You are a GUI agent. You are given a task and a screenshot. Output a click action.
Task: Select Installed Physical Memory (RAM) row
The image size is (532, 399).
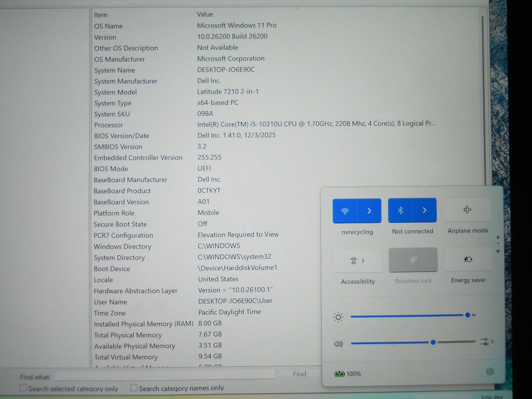point(206,324)
